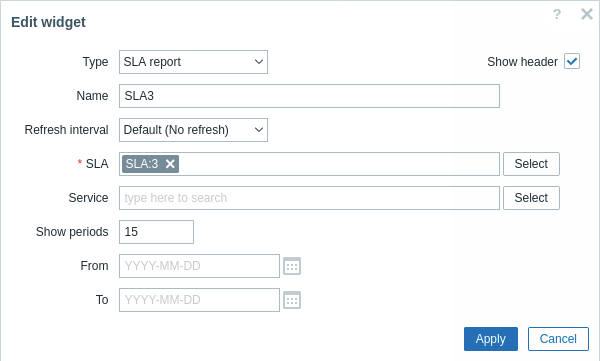Open the help question mark icon

557,15
